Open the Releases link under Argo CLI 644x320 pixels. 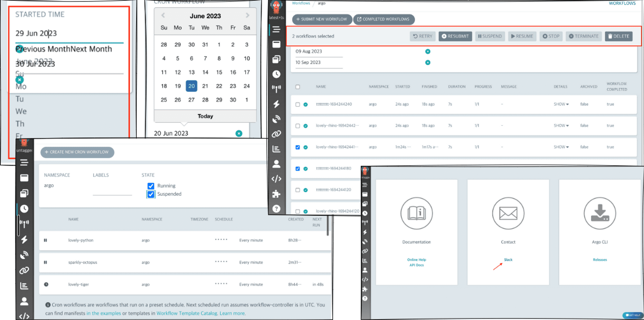click(600, 260)
